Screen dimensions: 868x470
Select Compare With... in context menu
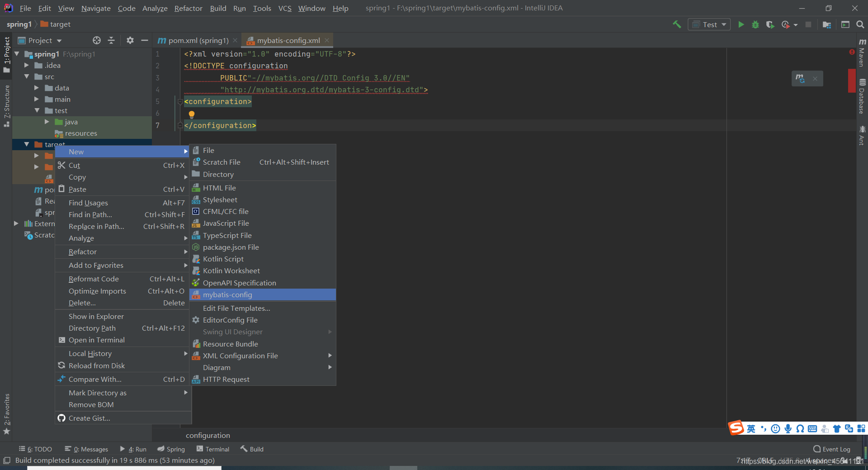(x=123, y=379)
